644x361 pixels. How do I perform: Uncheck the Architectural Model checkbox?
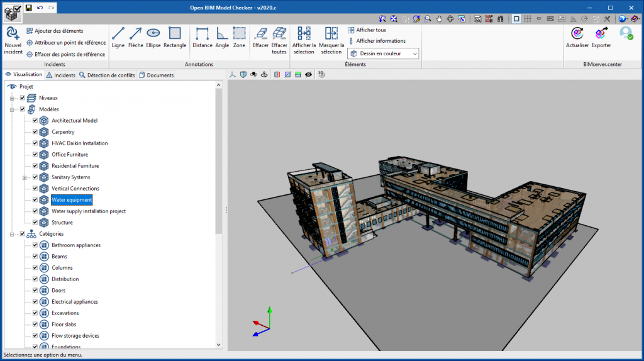(x=35, y=121)
